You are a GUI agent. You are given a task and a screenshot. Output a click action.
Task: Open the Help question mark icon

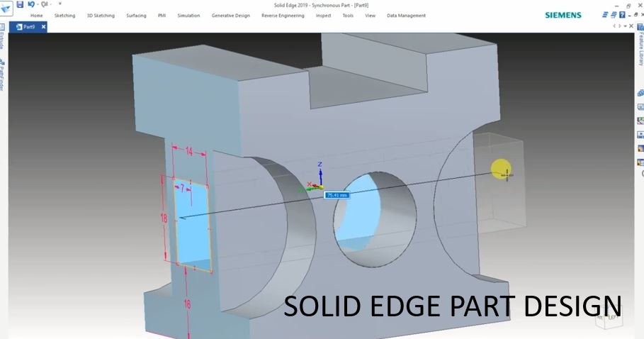tap(622, 15)
